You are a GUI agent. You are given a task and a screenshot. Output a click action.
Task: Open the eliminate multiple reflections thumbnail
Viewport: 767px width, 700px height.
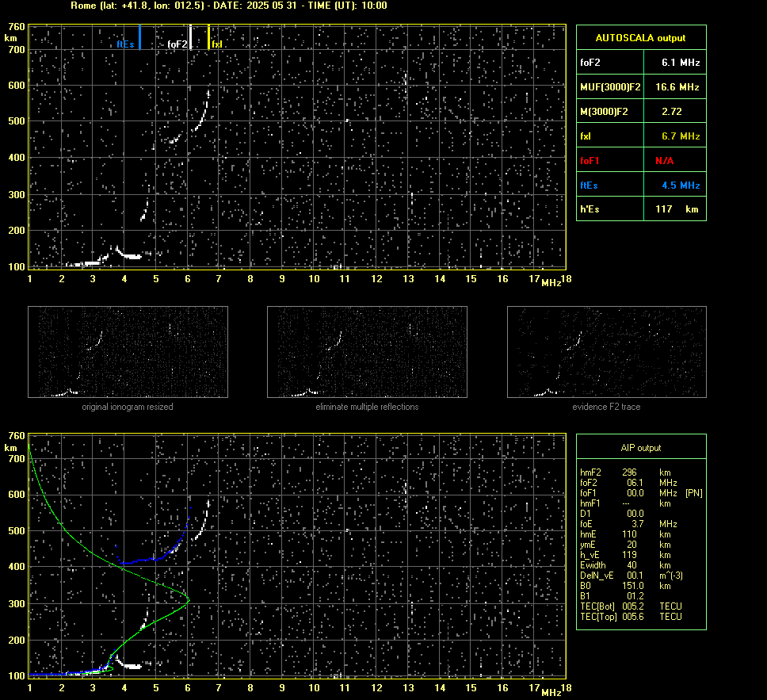pyautogui.click(x=367, y=352)
